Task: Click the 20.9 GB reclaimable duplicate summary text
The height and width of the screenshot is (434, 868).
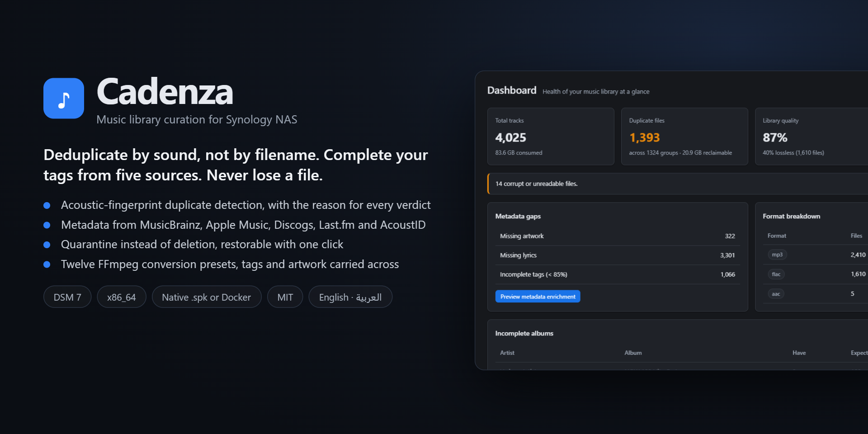Action: (x=680, y=153)
